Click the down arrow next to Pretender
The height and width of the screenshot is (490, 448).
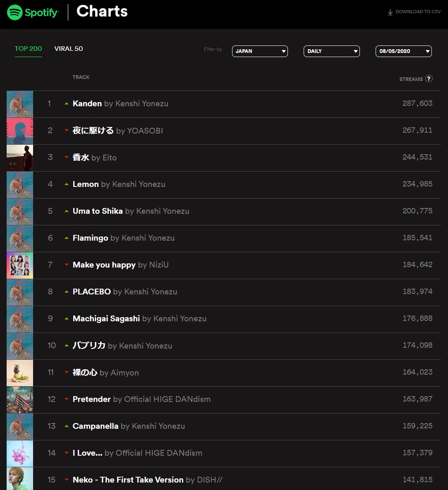pyautogui.click(x=66, y=399)
